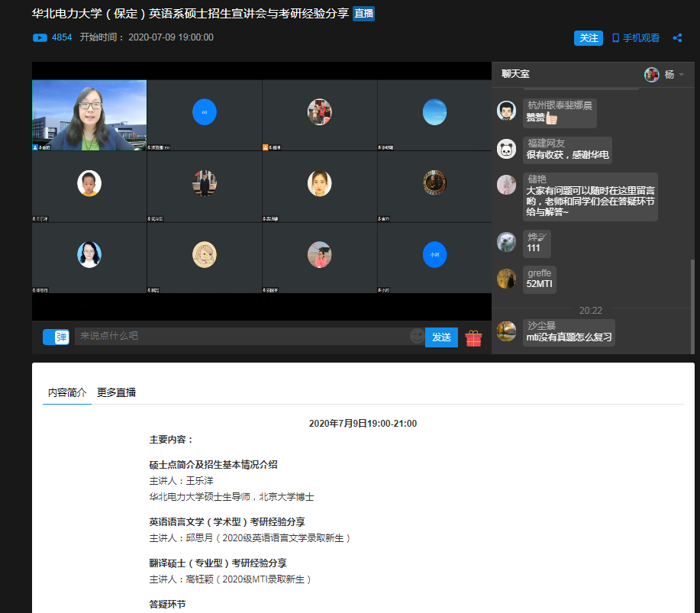Switch to 更多直播 tab
Screen dimensions: 700x613
point(116,392)
